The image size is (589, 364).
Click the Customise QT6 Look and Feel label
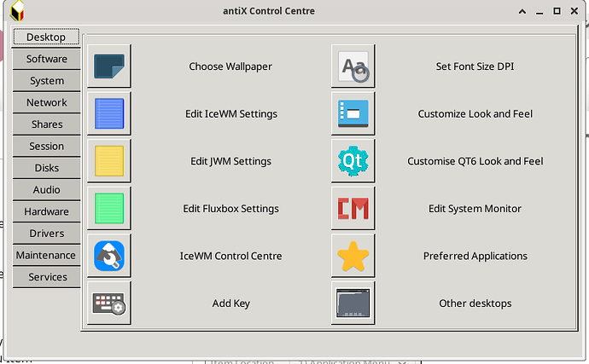[475, 161]
